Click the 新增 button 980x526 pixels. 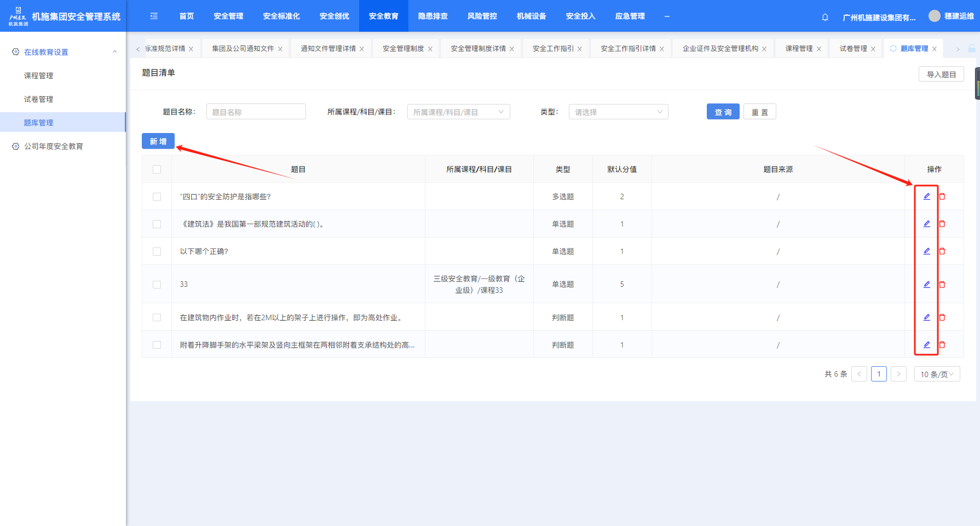pyautogui.click(x=158, y=141)
